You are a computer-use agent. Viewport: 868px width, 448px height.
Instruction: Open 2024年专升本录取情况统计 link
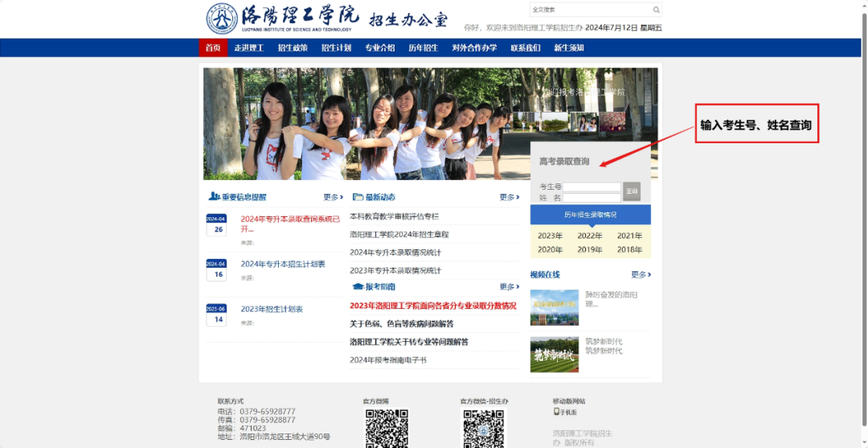[x=395, y=253]
